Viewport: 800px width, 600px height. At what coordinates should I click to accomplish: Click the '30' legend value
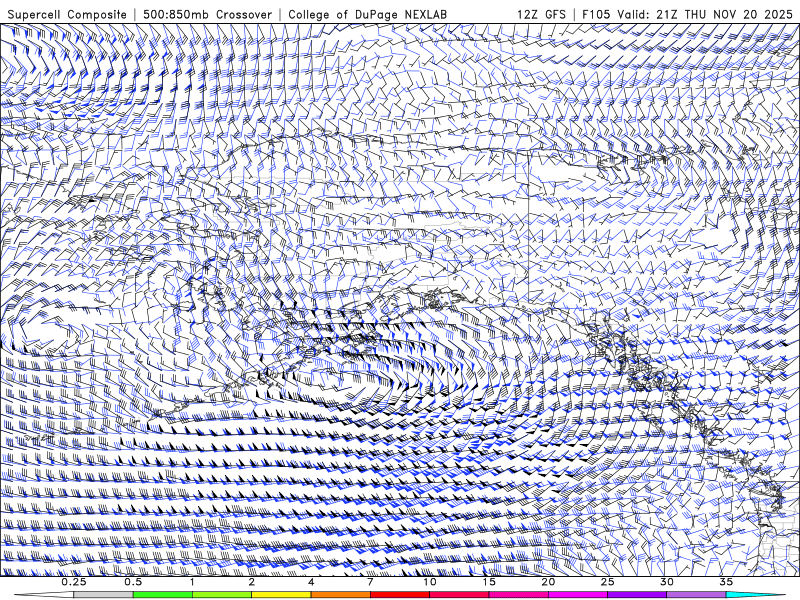[x=666, y=582]
